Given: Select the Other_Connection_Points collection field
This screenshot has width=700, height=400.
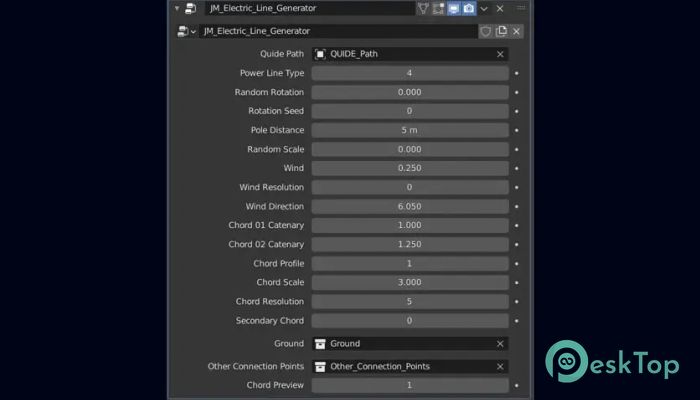Looking at the screenshot, I should tap(410, 367).
